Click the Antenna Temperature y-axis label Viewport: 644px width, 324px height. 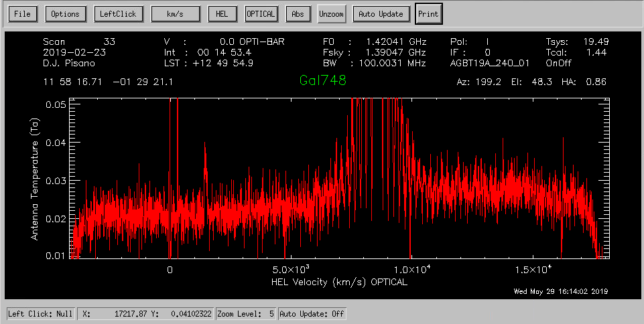click(35, 176)
